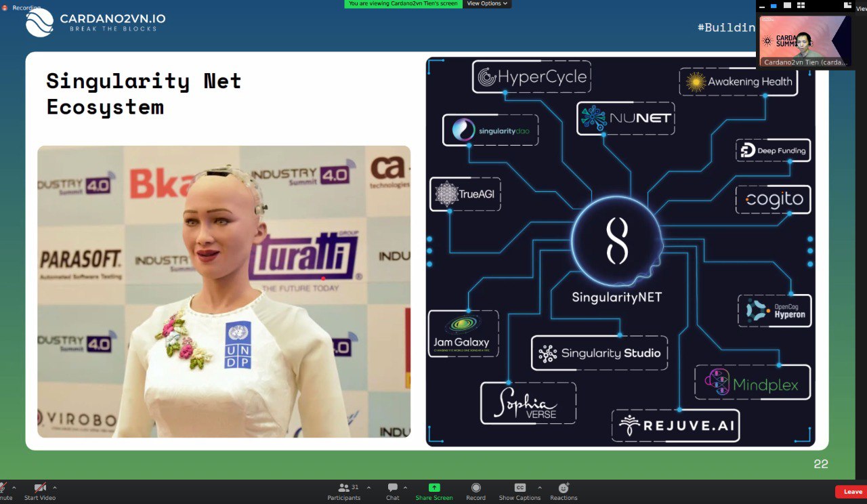Click the '#Buildin' hashtag text
Image resolution: width=867 pixels, height=504 pixels.
pos(726,27)
